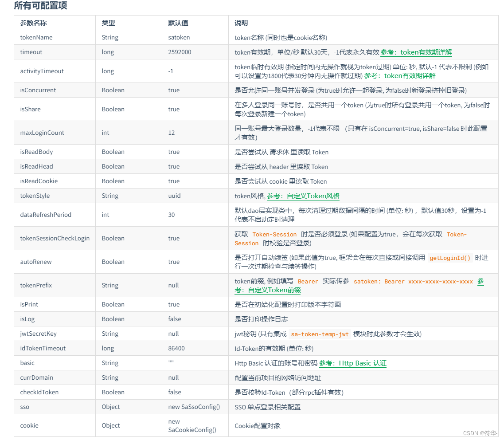Select the maxLoginCount parameter cell
Image resolution: width=504 pixels, height=440 pixels.
coord(55,133)
